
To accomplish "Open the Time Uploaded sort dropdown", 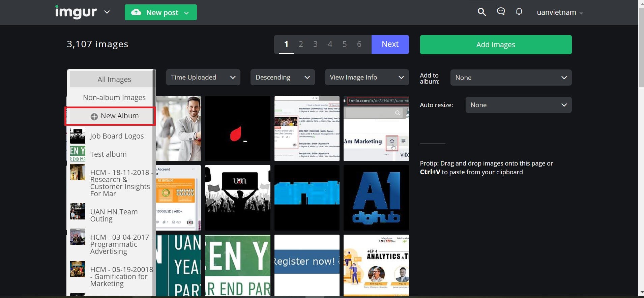I will pos(203,77).
